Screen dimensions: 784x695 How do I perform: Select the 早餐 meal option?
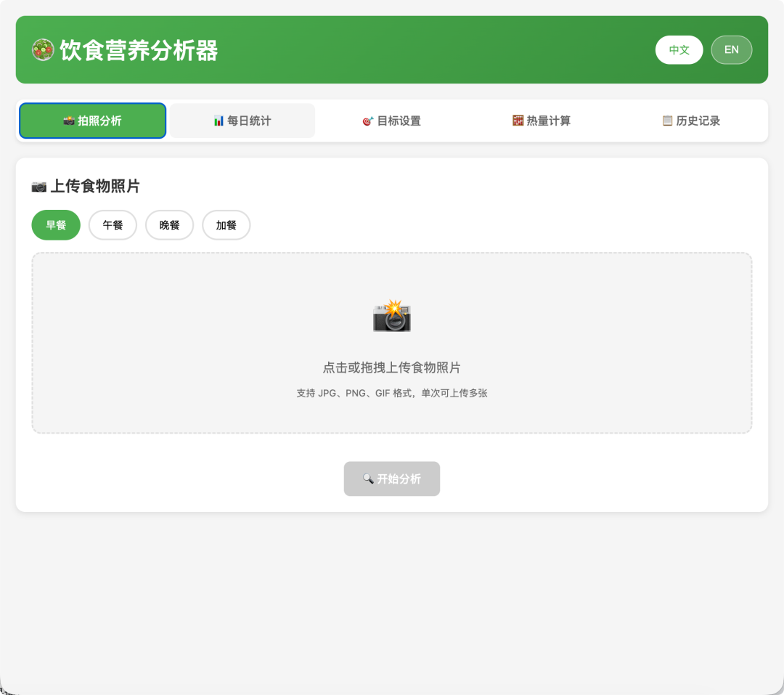click(x=56, y=225)
